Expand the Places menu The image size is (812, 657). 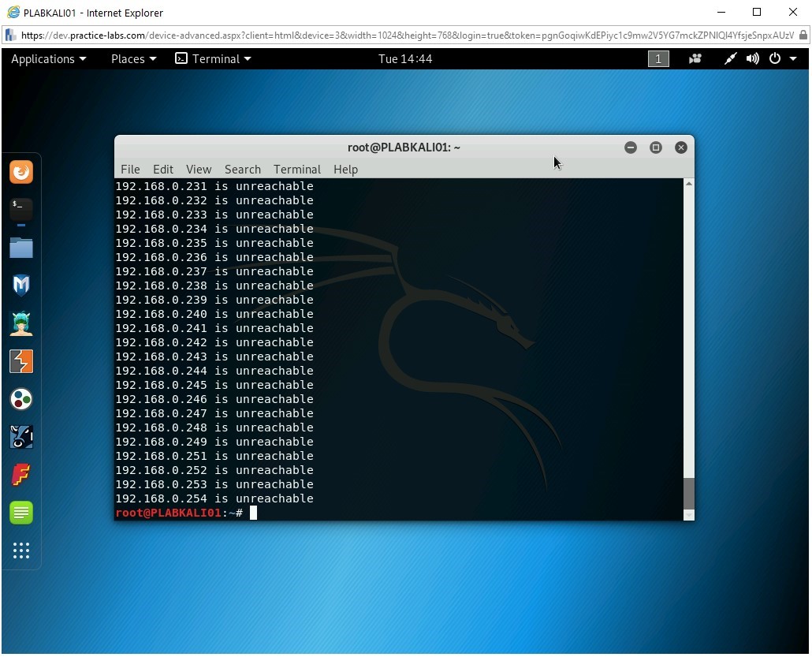pos(133,59)
